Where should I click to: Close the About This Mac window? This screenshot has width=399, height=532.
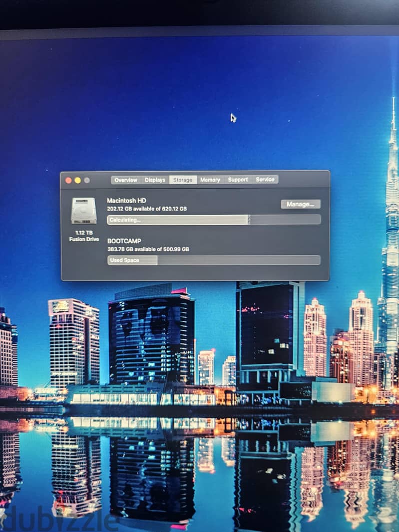click(x=68, y=181)
